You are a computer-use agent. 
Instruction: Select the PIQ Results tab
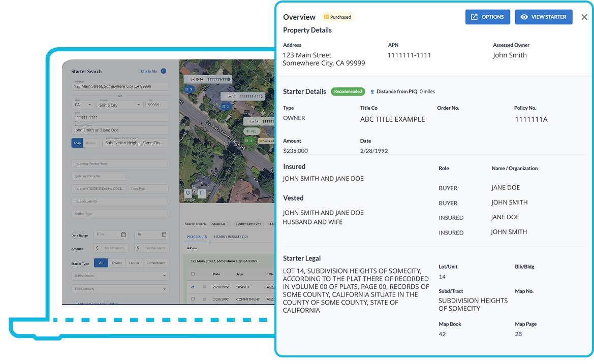click(x=197, y=237)
